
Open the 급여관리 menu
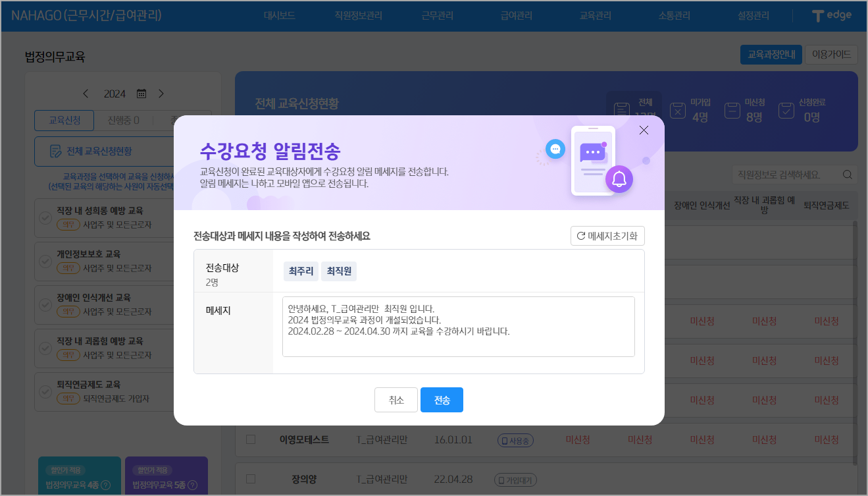click(516, 16)
